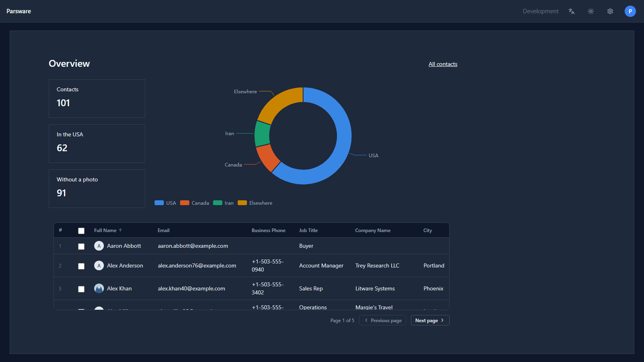Open the settings gear icon
Viewport: 644px width, 362px height.
(x=610, y=11)
